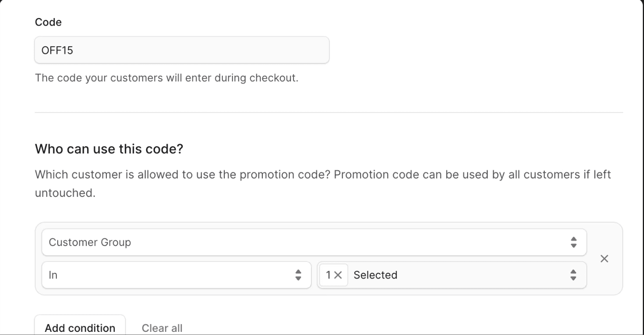This screenshot has height=335, width=644.
Task: Click the Clear all link
Action: (x=162, y=328)
